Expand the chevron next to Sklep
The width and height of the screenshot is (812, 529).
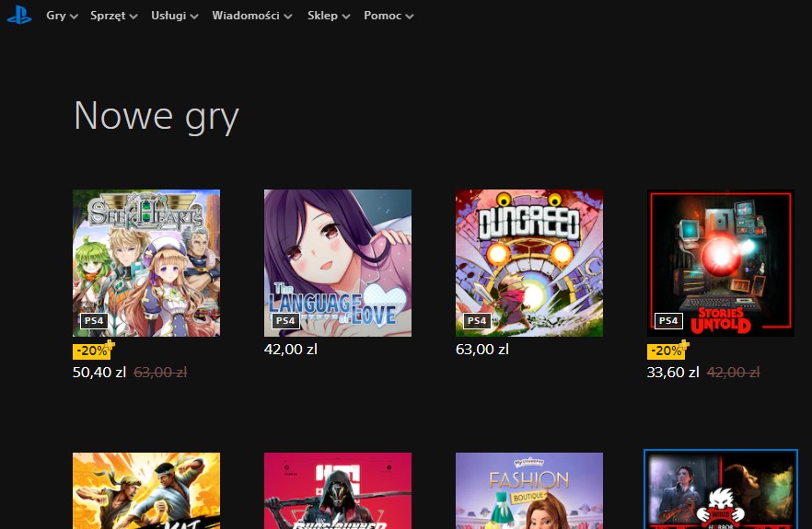point(346,17)
